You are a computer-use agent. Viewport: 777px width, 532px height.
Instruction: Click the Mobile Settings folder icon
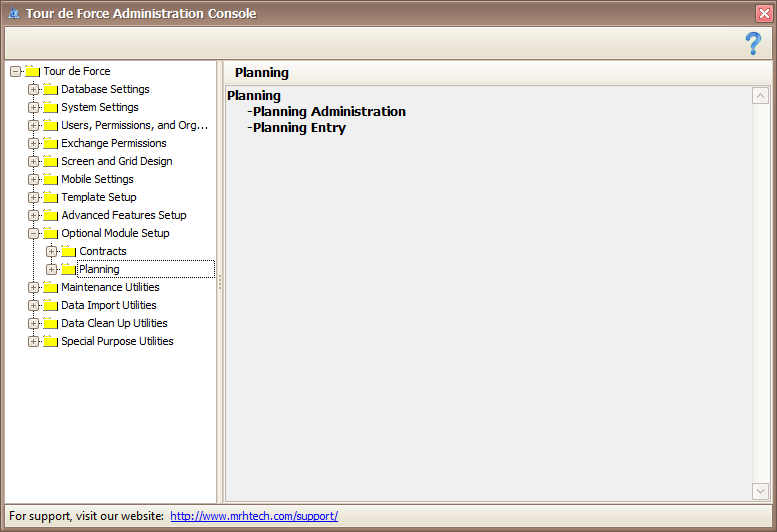point(51,179)
